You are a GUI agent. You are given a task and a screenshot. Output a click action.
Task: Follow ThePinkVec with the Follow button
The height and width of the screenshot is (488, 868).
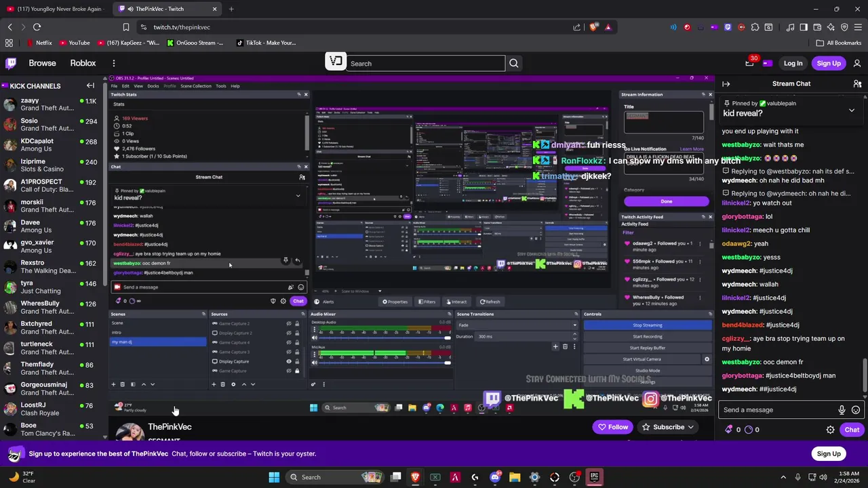[612, 427]
